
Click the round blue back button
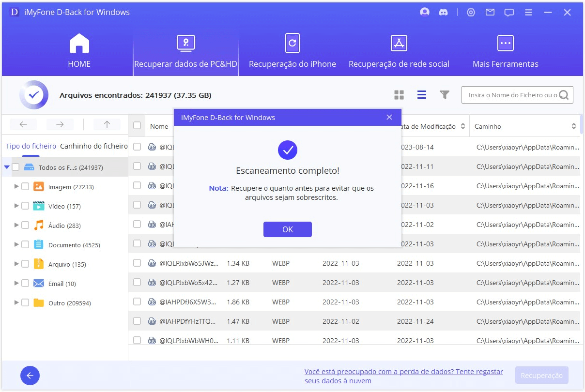coord(30,376)
